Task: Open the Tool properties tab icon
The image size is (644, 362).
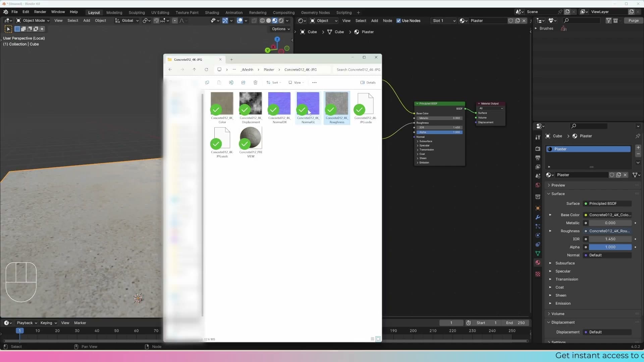Action: pyautogui.click(x=538, y=137)
